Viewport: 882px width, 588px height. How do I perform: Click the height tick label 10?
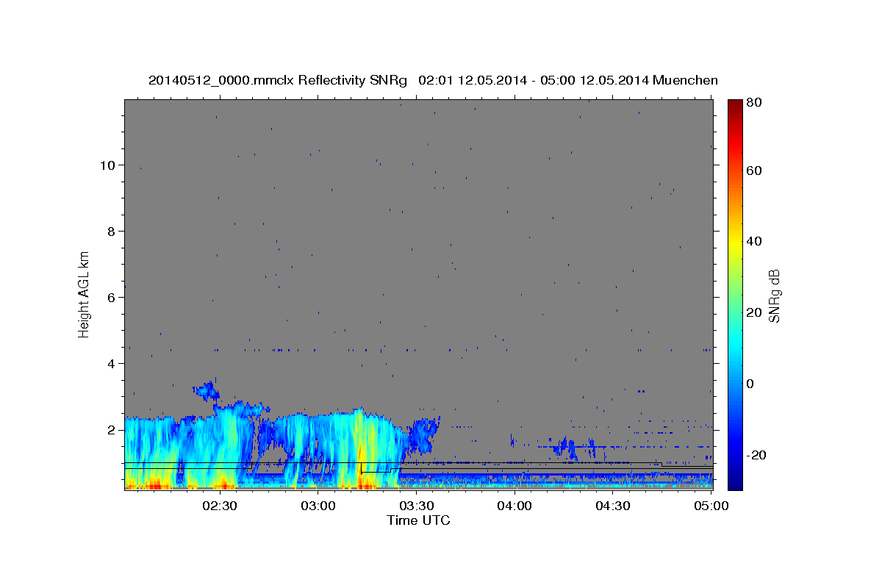108,165
